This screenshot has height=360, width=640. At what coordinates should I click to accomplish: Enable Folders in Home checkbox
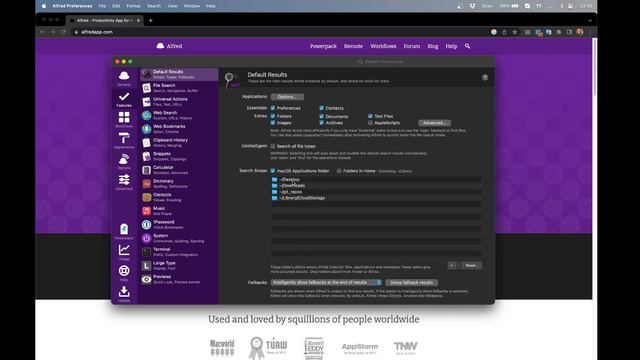coord(339,171)
